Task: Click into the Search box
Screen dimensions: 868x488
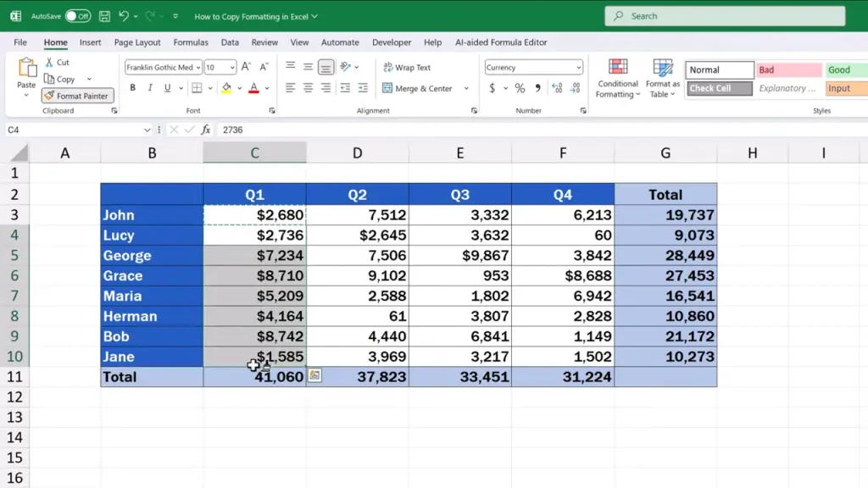Action: (x=725, y=16)
